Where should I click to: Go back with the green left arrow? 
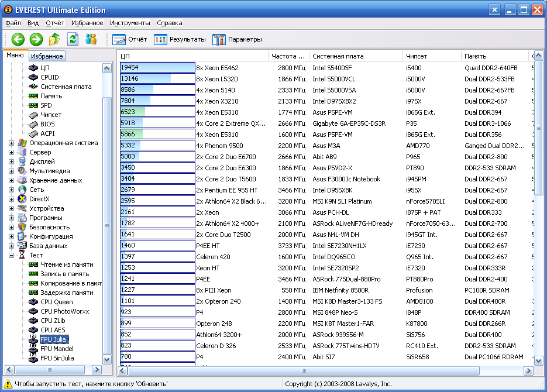click(x=18, y=39)
